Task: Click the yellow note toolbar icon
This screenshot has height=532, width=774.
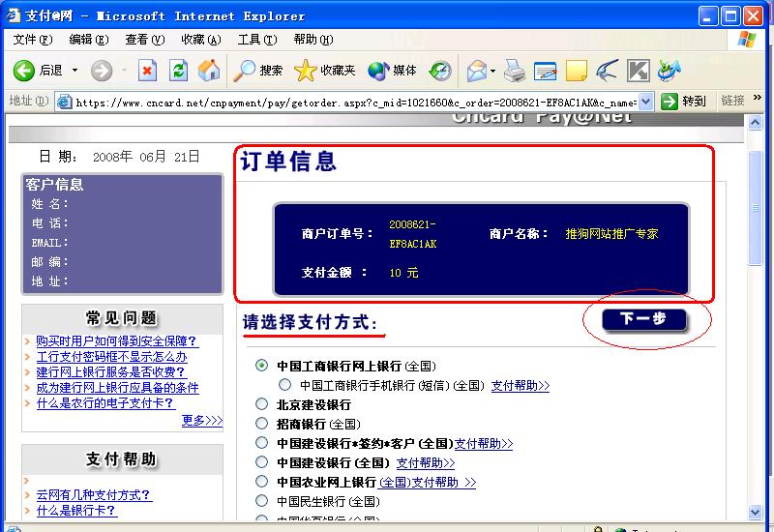Action: (576, 71)
